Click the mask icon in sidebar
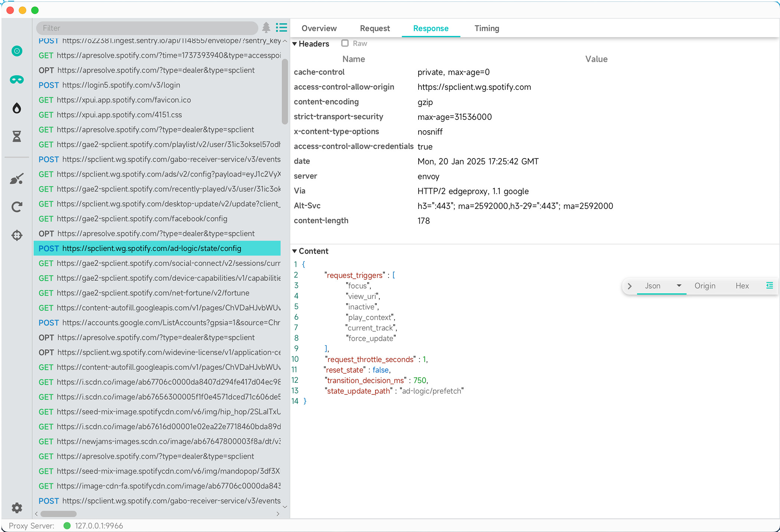This screenshot has height=532, width=780. 17,79
